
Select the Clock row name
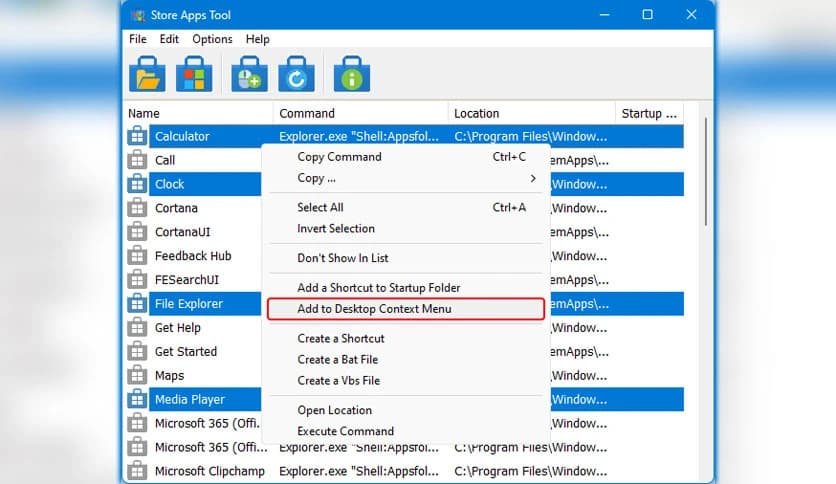pyautogui.click(x=170, y=184)
